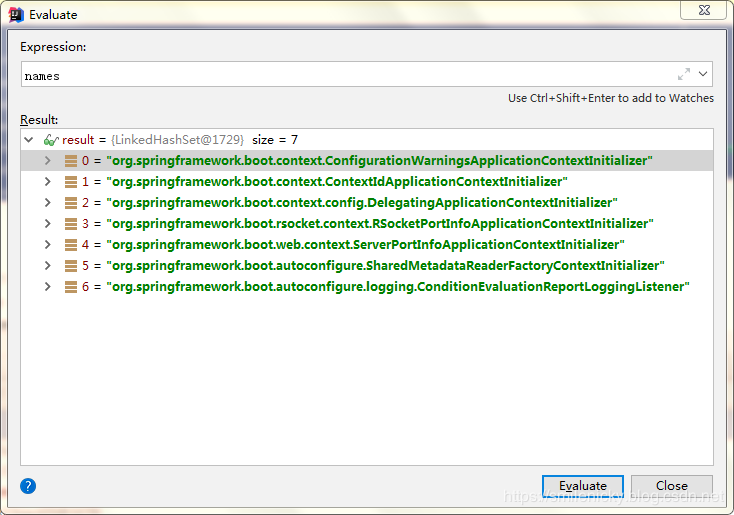Select the ConditionEvaluationReportLoggingListener string value
Viewport: 734px width, 515px height.
click(x=398, y=287)
